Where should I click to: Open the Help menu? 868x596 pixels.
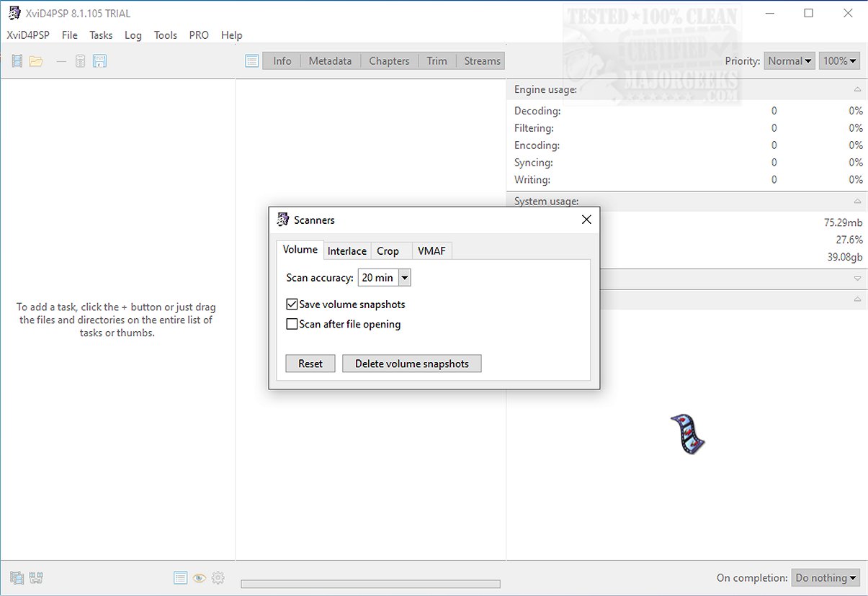232,35
